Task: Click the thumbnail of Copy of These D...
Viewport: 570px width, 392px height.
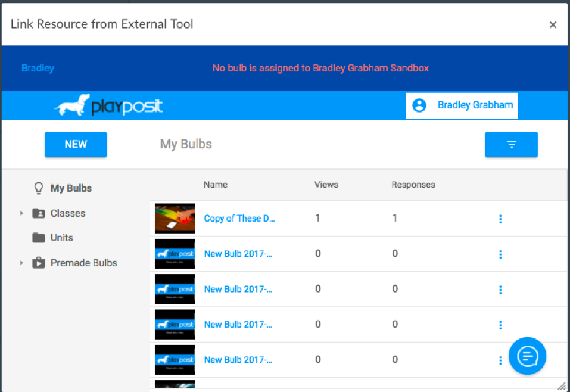Action: coord(174,218)
